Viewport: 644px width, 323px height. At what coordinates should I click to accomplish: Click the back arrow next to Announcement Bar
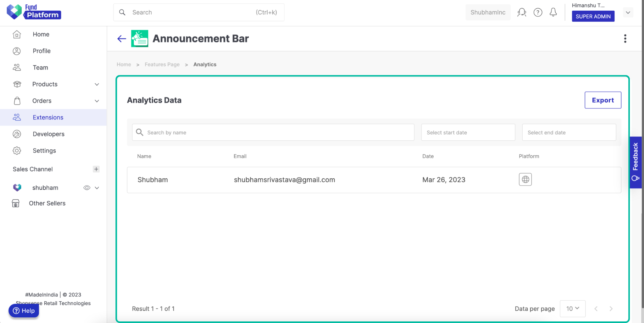(121, 38)
